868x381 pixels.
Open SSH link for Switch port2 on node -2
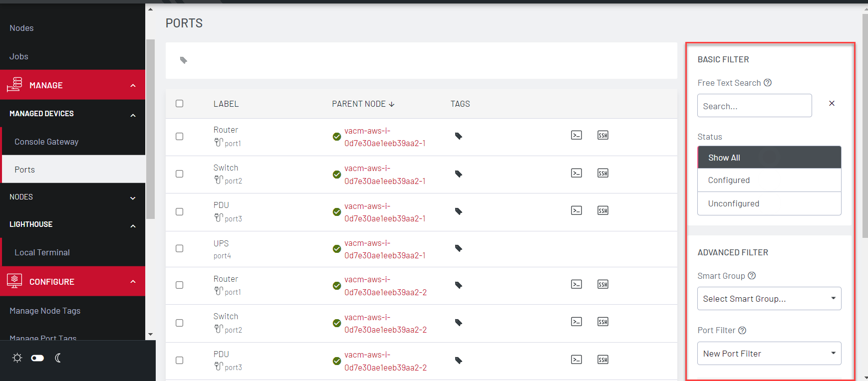pos(603,322)
